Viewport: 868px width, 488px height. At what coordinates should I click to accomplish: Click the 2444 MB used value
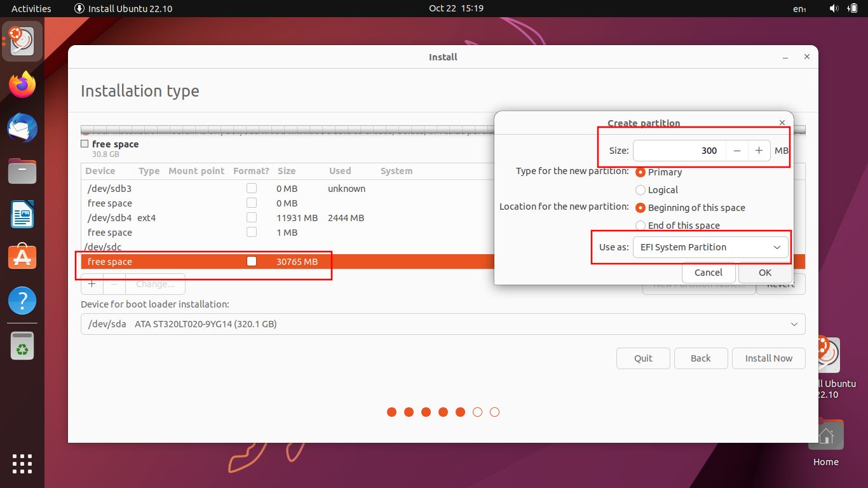pos(346,218)
